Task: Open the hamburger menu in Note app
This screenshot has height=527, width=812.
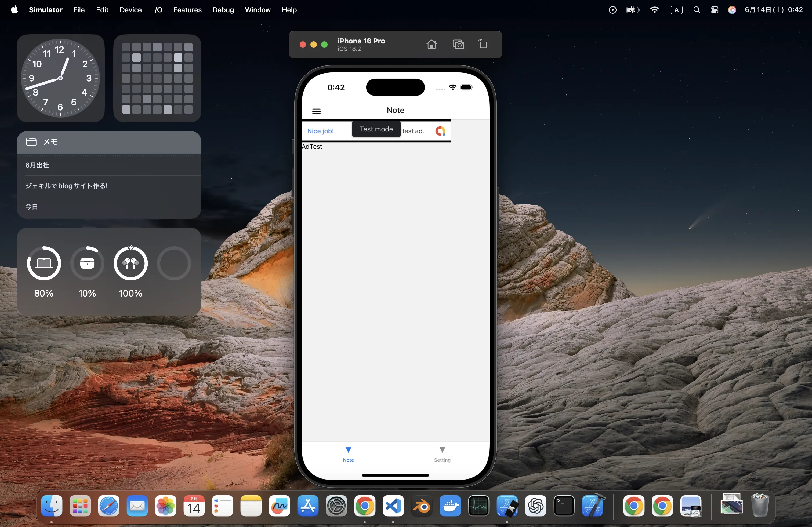Action: (316, 111)
